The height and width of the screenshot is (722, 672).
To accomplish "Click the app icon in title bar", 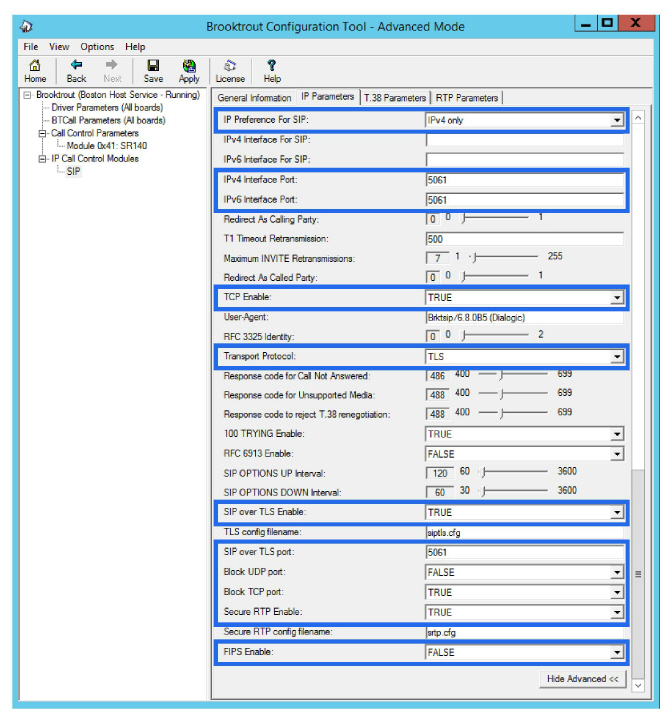I will coord(27,26).
